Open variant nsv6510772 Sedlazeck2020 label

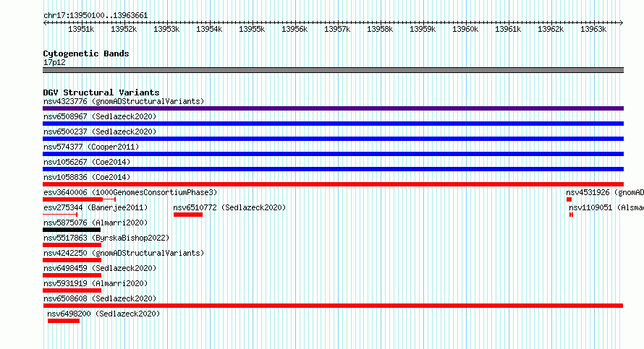[x=229, y=207]
